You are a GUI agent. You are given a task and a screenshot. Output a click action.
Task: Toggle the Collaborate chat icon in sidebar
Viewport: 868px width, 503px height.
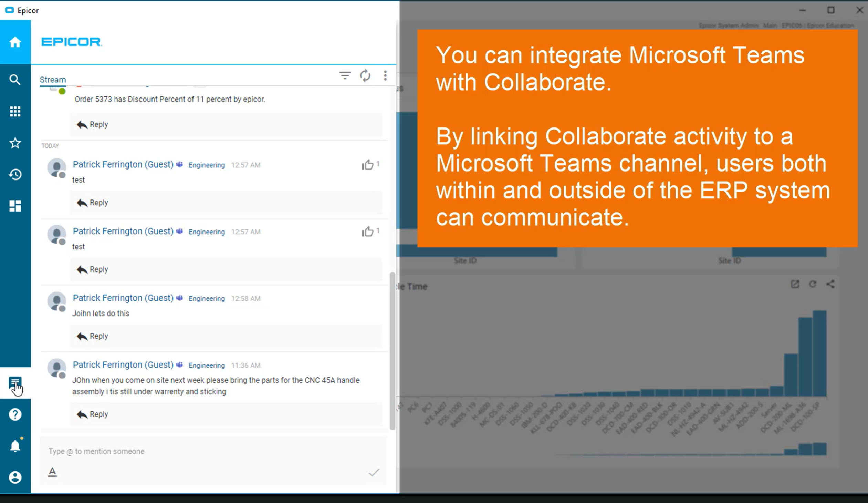(15, 383)
